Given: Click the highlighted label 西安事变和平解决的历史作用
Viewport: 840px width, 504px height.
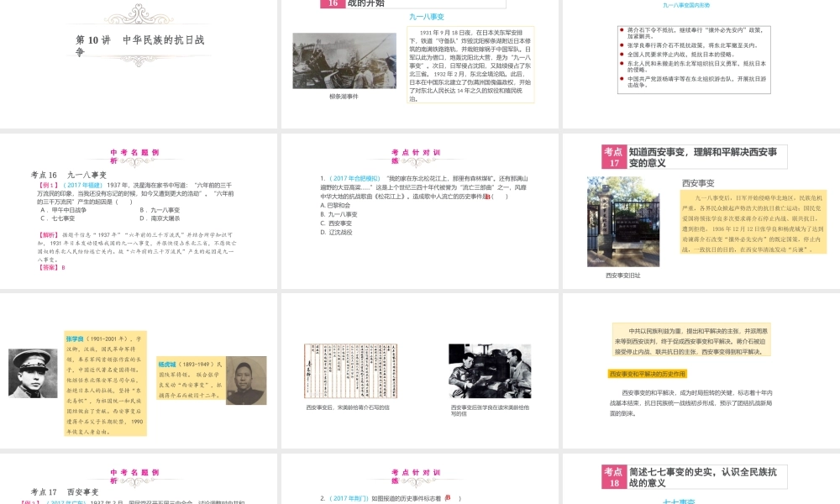Looking at the screenshot, I should coord(647,374).
